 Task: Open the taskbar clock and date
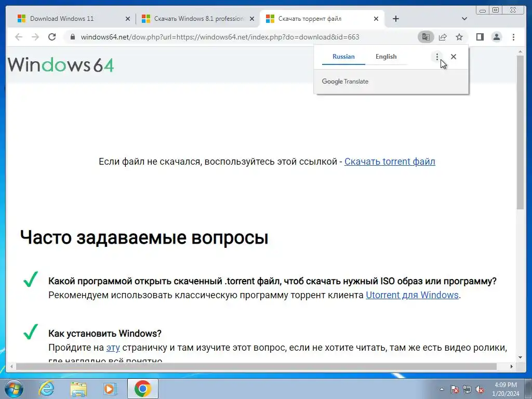coord(506,389)
